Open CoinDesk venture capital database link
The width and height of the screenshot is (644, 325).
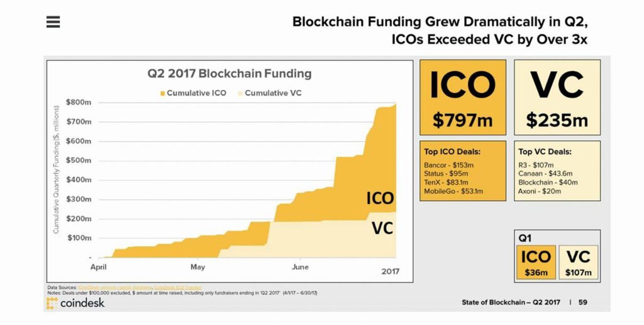click(116, 287)
